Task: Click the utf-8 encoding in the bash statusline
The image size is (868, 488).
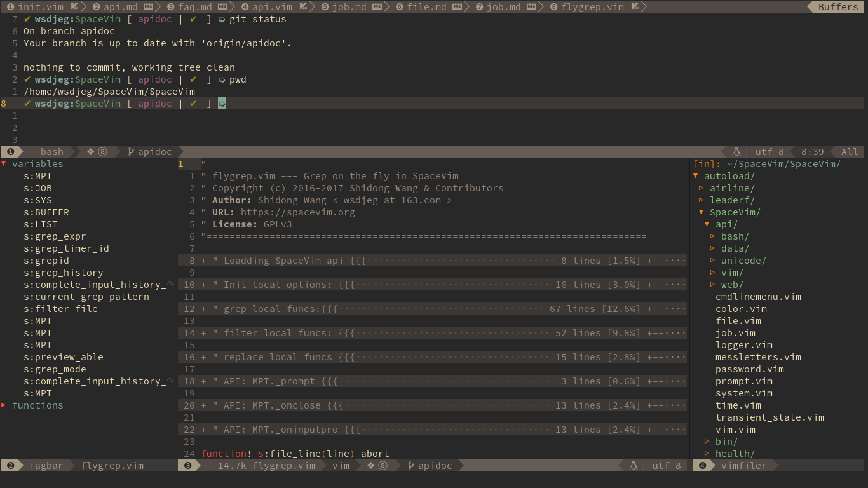Action: pyautogui.click(x=770, y=152)
